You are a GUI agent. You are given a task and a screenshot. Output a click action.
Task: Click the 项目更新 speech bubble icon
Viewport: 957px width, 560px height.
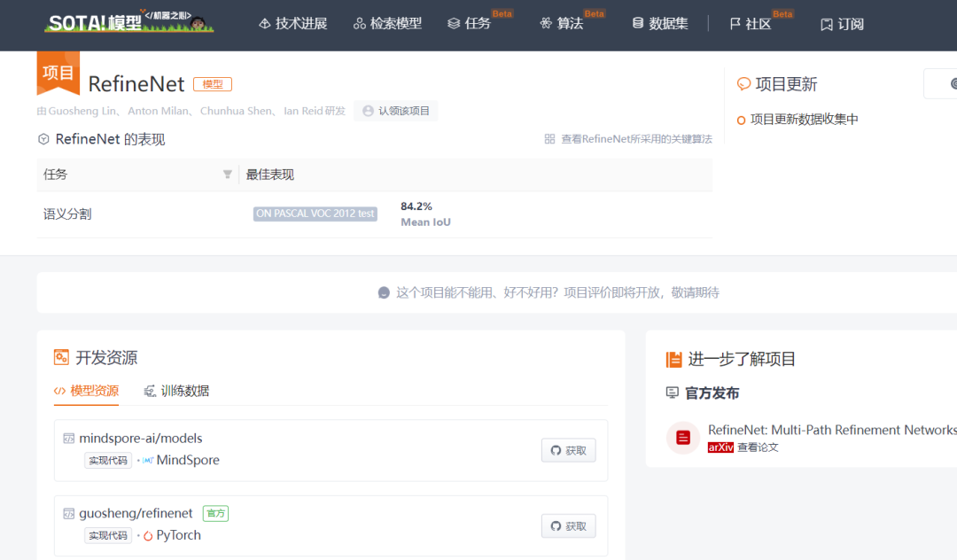pos(743,84)
